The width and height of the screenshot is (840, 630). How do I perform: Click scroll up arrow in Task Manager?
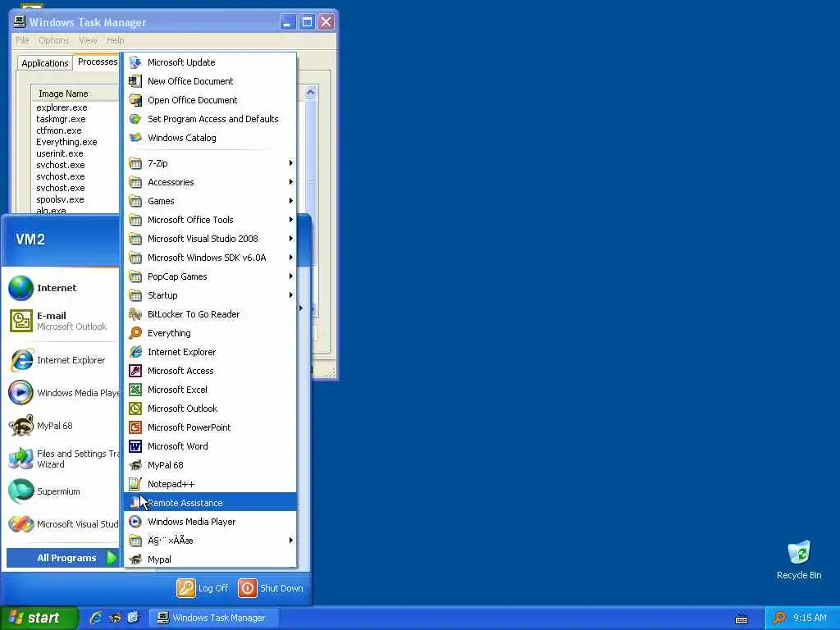point(310,92)
